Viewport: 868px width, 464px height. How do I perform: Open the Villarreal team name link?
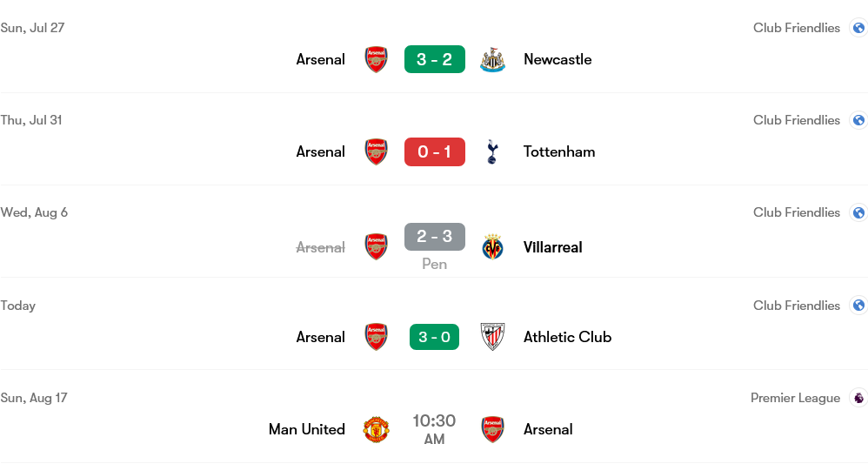552,247
